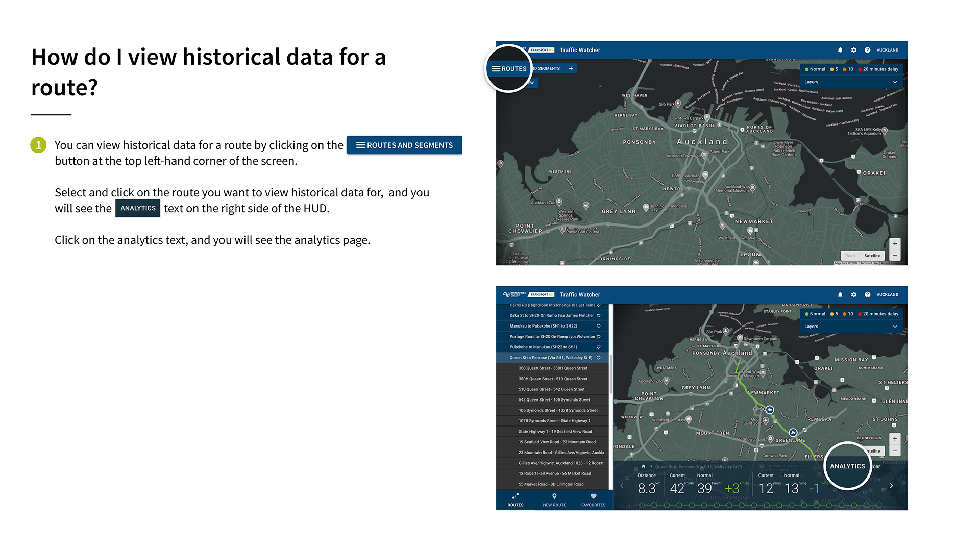Favourite the Kaka St to SH20 On Ramp route
The image size is (980, 551).
(599, 316)
